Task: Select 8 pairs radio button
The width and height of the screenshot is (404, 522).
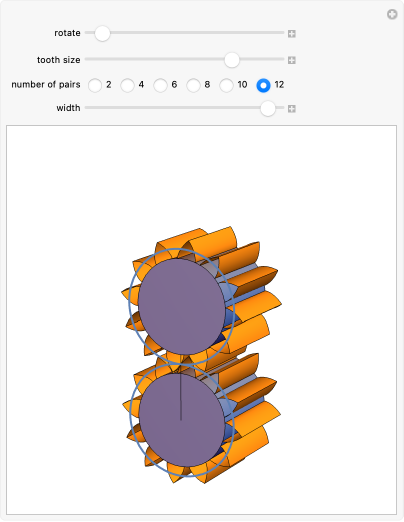Action: (193, 85)
